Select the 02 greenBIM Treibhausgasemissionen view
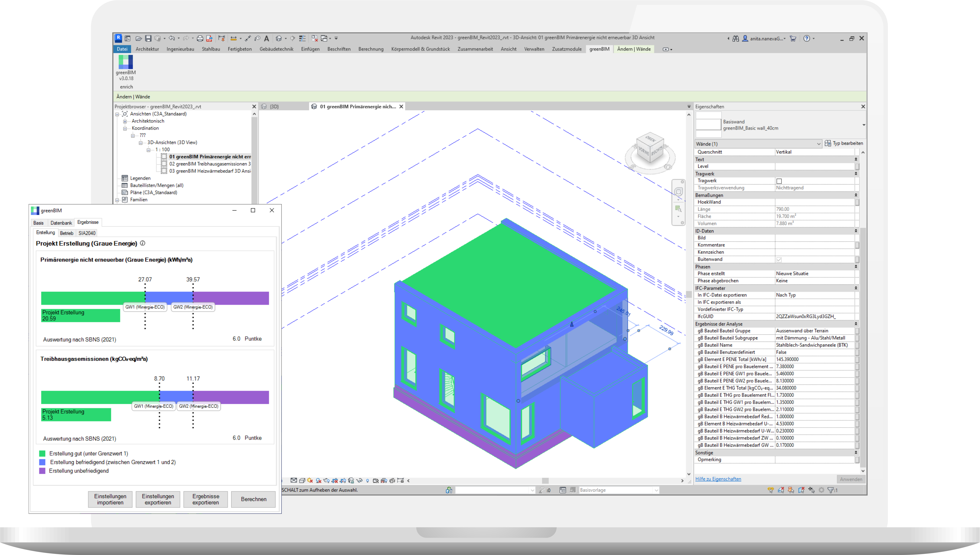The image size is (980, 555). click(x=210, y=164)
